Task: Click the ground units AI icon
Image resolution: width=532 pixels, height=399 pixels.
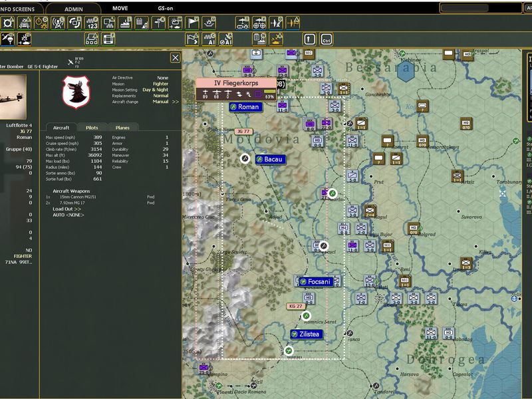Action: 209,39
